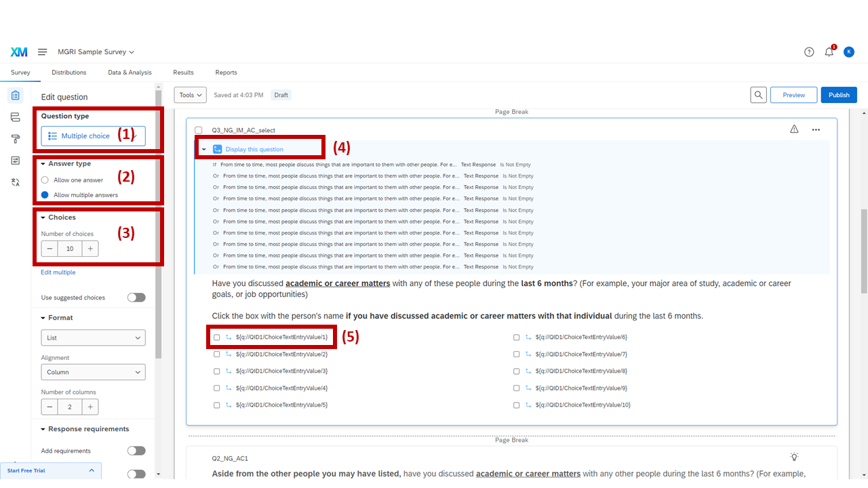
Task: Open Survey options settings icon
Action: [15, 160]
